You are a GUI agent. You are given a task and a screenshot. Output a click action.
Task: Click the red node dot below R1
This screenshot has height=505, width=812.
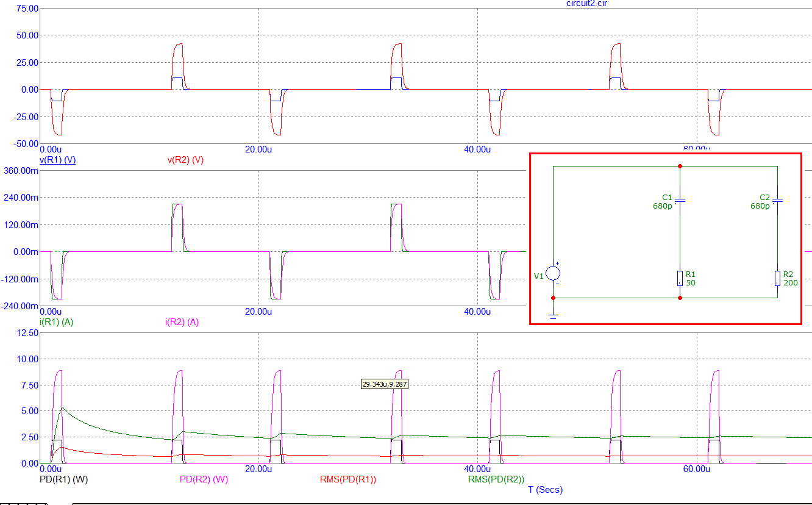(x=680, y=298)
